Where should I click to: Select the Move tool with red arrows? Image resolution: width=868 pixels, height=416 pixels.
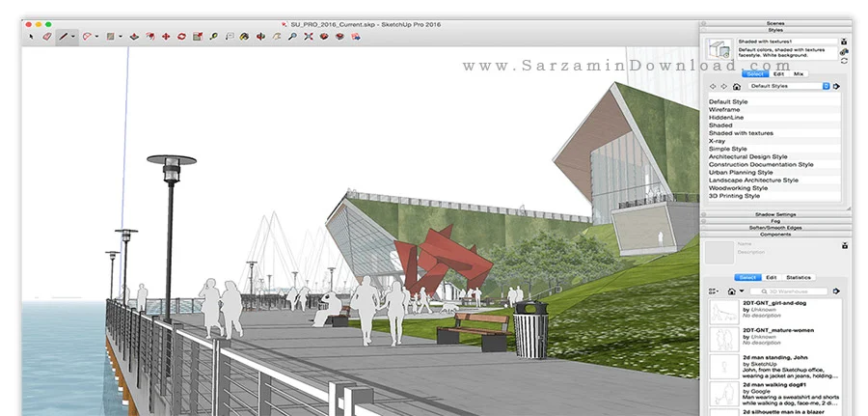(166, 37)
